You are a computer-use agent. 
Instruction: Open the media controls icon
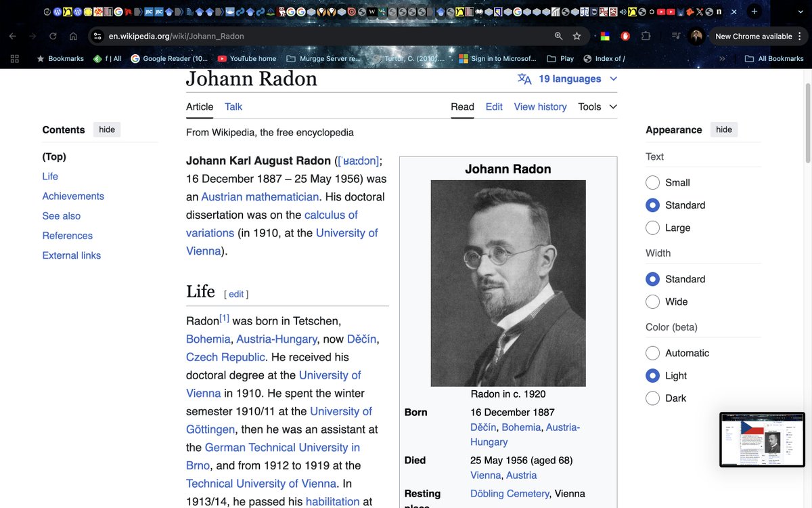click(675, 36)
